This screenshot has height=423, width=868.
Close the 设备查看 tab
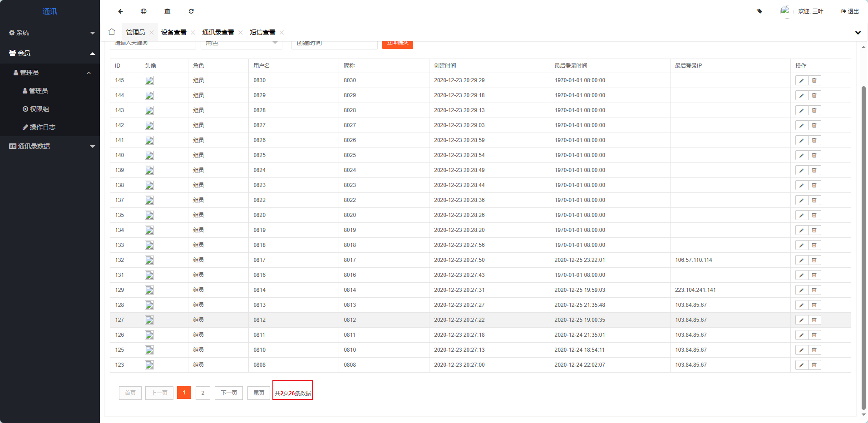pyautogui.click(x=193, y=32)
